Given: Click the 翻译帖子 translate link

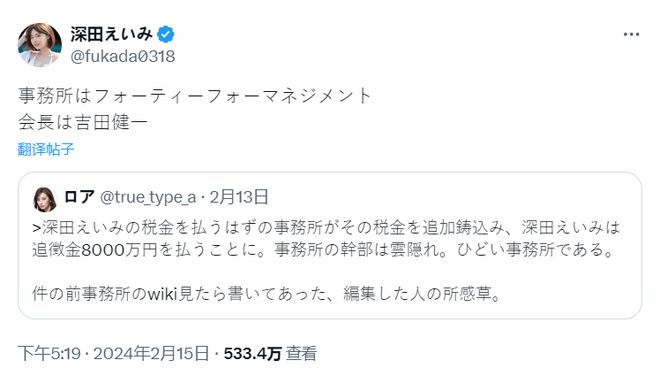Looking at the screenshot, I should 46,149.
